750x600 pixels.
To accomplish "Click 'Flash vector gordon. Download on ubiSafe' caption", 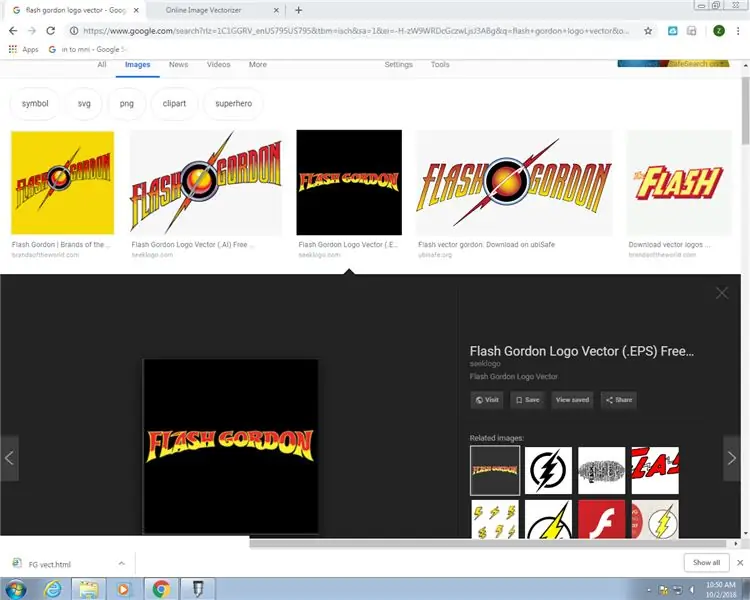I will pyautogui.click(x=486, y=244).
